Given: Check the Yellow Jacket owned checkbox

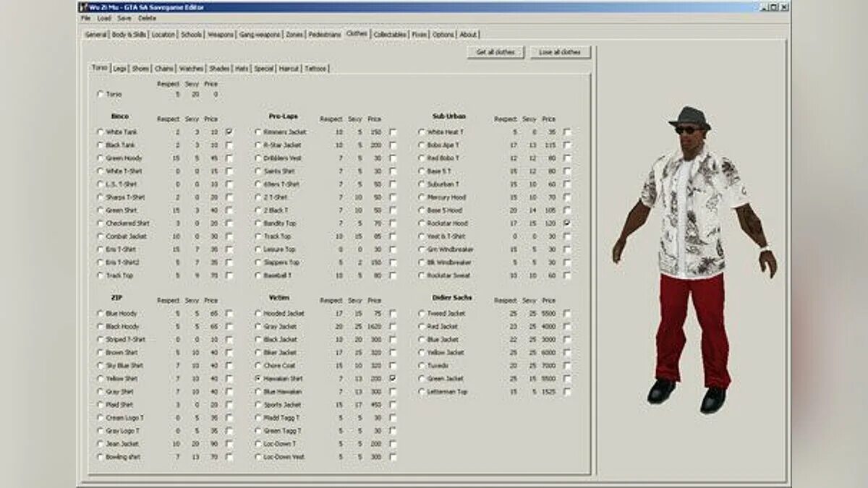Looking at the screenshot, I should (x=567, y=353).
